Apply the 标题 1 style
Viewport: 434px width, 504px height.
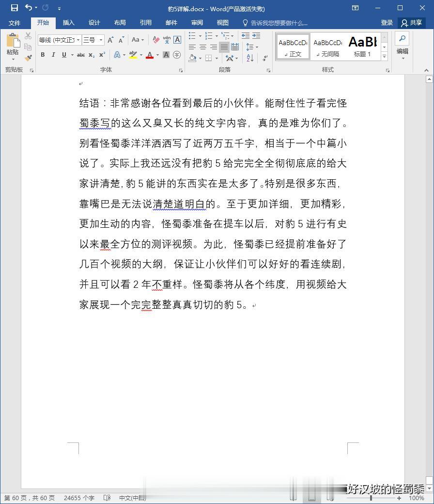coord(363,47)
